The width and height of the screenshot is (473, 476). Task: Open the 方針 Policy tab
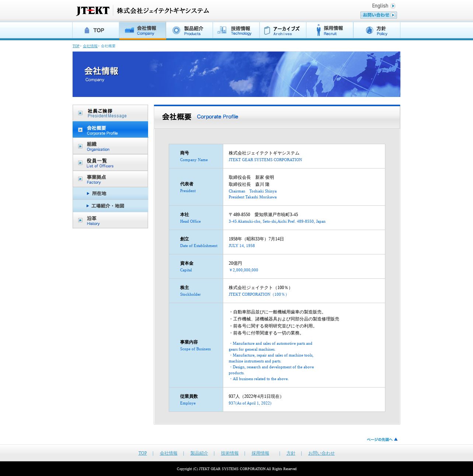pos(377,30)
